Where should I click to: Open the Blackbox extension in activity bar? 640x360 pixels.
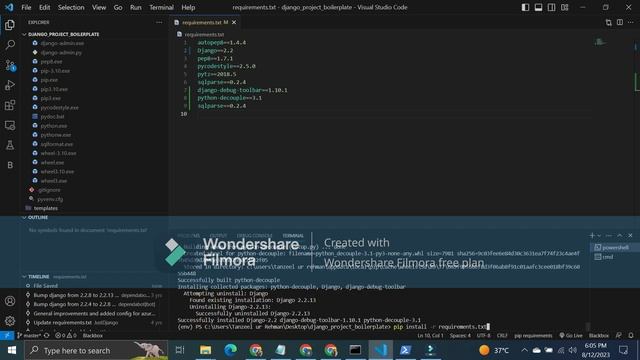pyautogui.click(x=10, y=165)
